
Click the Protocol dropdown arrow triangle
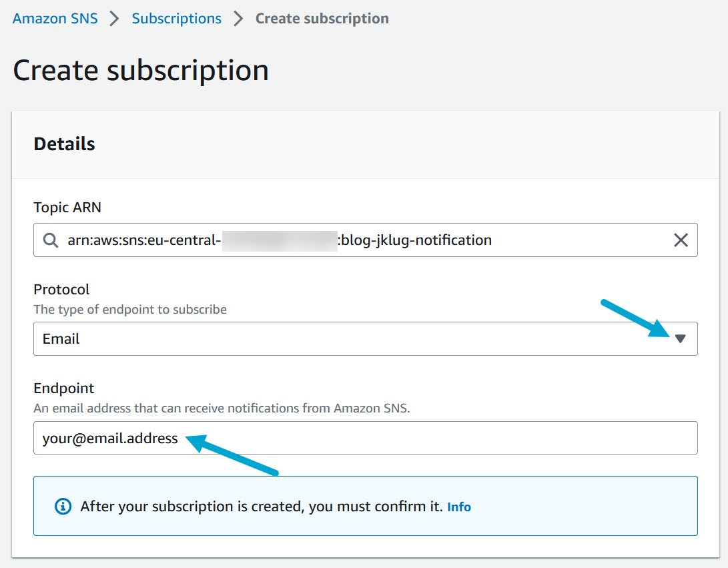click(x=680, y=339)
